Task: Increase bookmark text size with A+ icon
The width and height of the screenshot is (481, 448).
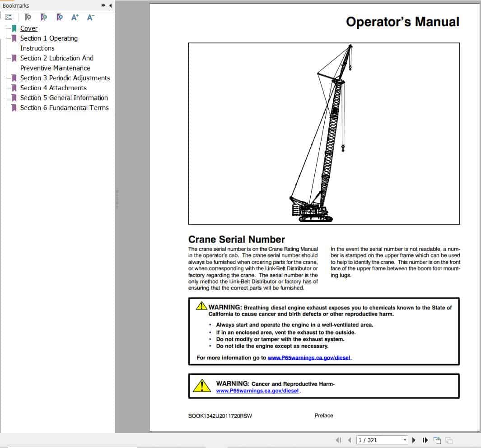Action: pos(75,17)
